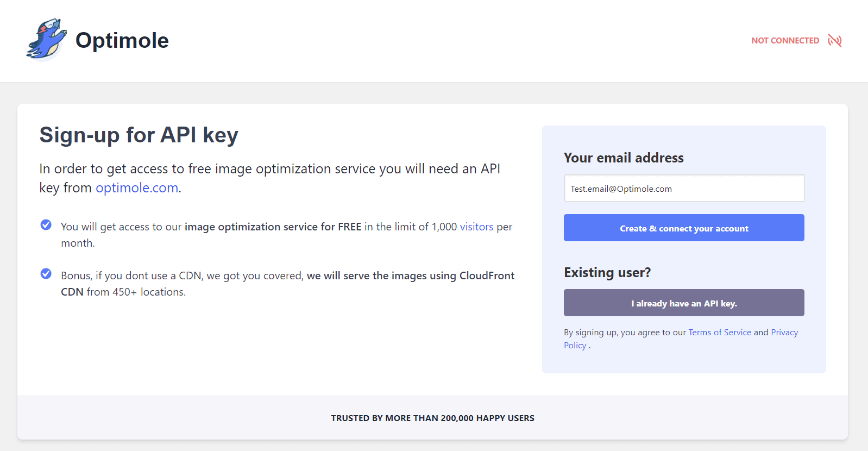868x451 pixels.
Task: Click the By signing up agreement text
Action: pos(625,333)
